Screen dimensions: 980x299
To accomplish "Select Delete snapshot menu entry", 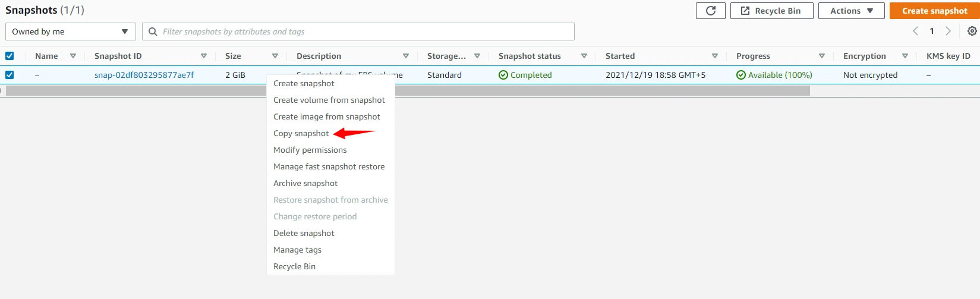I will [x=304, y=233].
